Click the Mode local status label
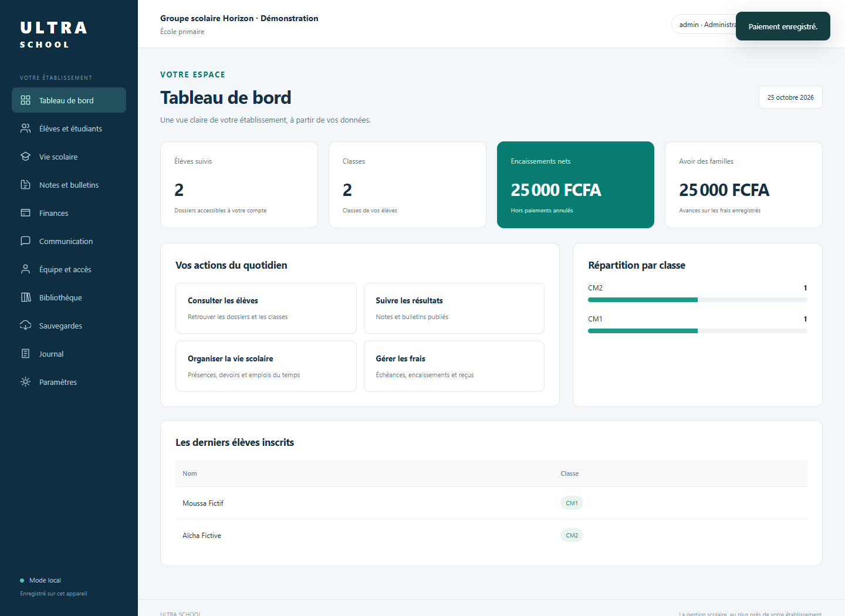The height and width of the screenshot is (616, 845). click(x=45, y=580)
